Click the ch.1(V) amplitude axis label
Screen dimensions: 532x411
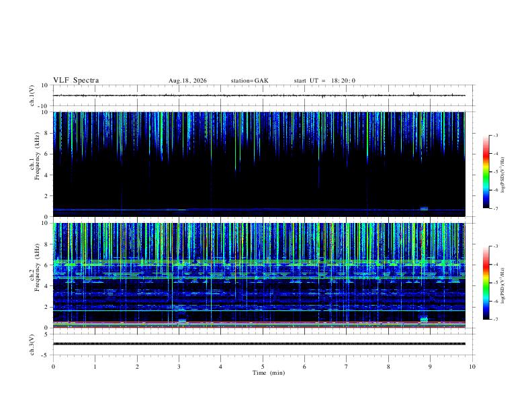pos(32,95)
